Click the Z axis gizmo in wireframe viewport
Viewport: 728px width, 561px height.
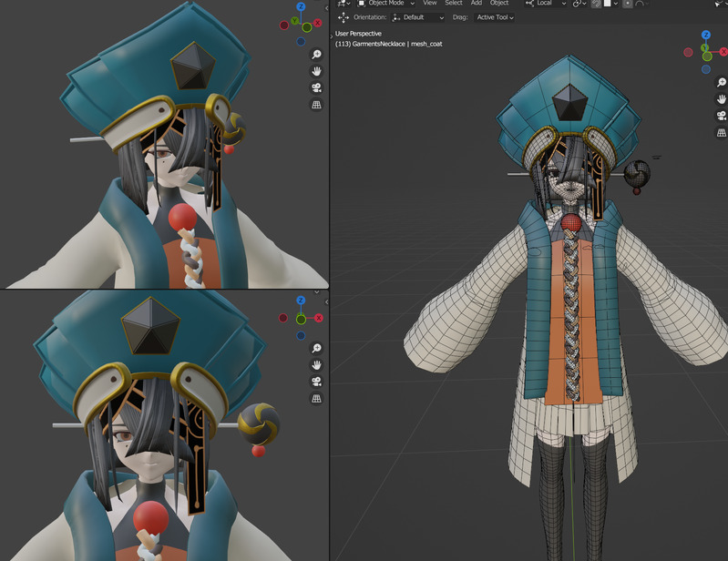706,35
